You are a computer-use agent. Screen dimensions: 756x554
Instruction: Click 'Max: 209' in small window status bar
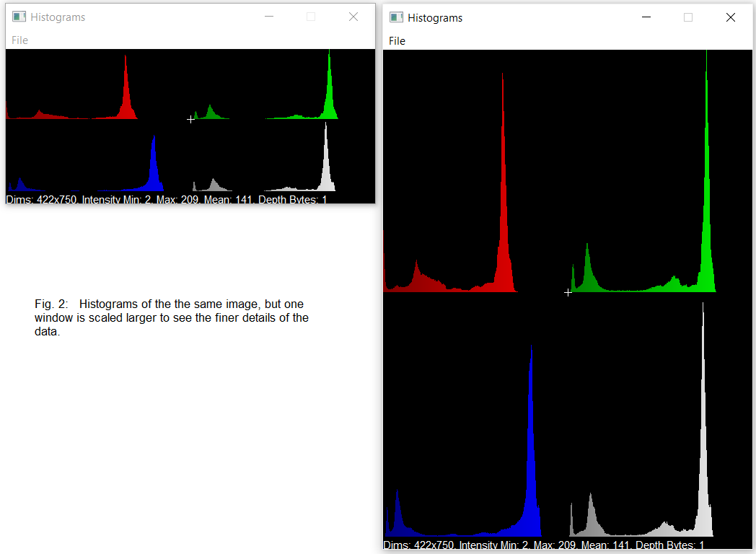tap(178, 199)
